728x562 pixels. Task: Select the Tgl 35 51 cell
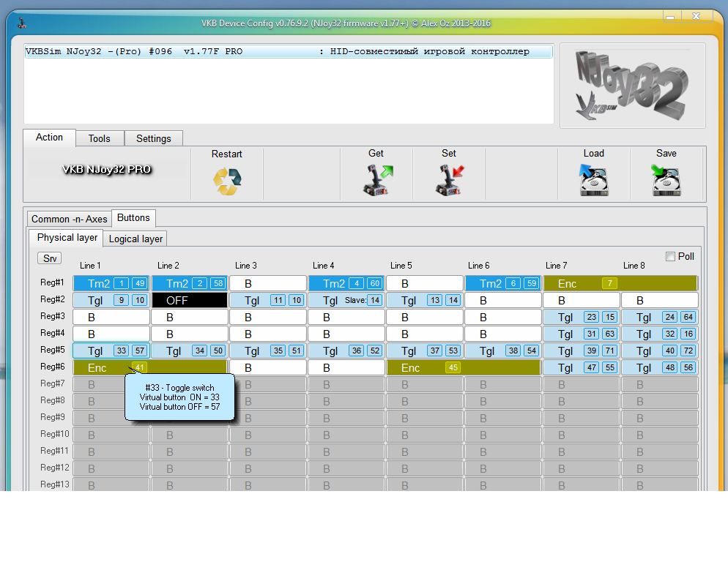[268, 351]
